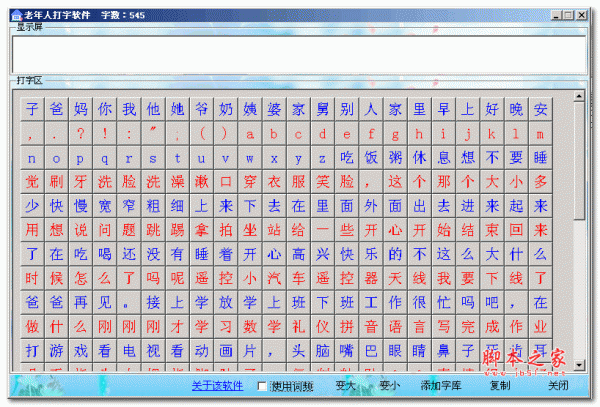Tap the 安 character key
This screenshot has height=407, width=600.
pos(540,109)
